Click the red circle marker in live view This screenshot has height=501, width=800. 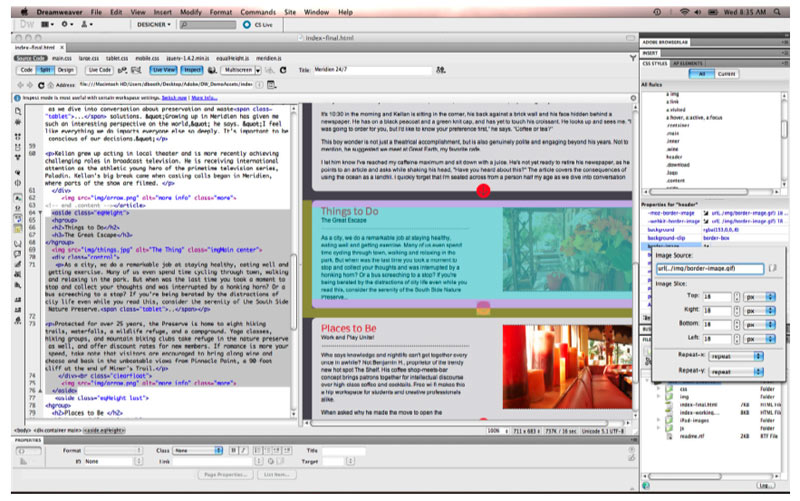483,191
